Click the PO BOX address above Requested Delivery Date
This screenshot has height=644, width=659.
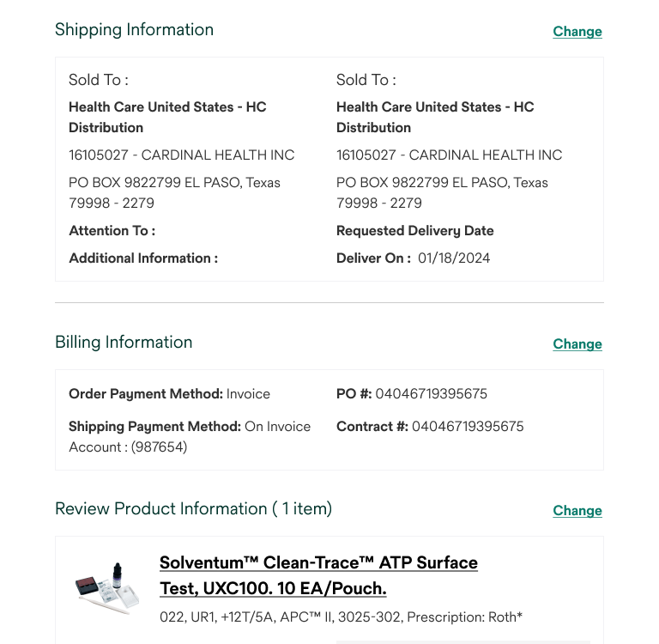[x=442, y=193]
